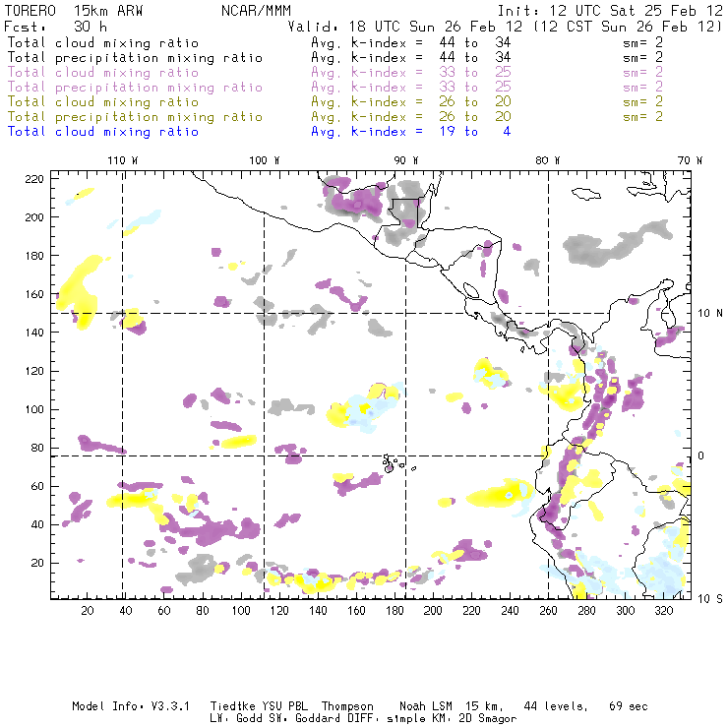Click the '2D Smagor' text at the bottom
The height and width of the screenshot is (728, 728).
488,718
